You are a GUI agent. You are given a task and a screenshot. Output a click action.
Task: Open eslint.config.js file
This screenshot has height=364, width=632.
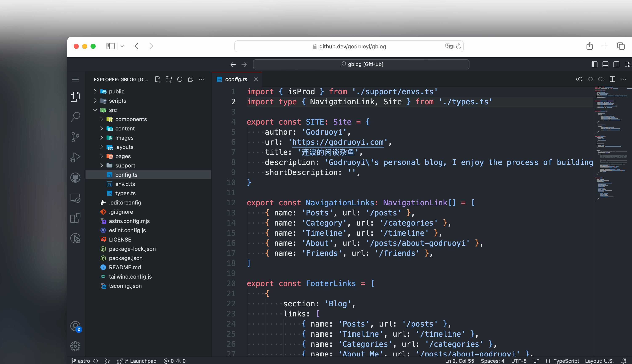click(x=149, y=230)
